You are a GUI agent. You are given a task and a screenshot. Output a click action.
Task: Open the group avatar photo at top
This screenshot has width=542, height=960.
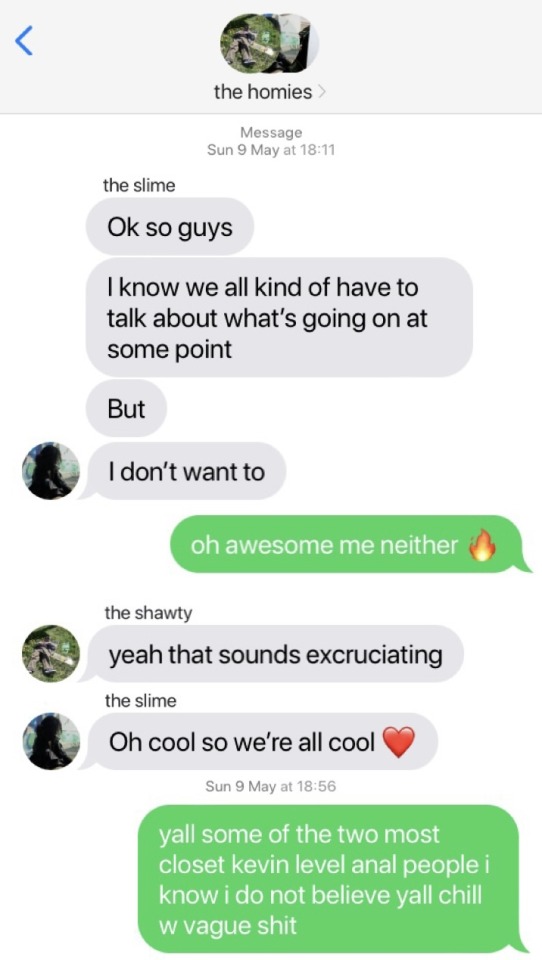pyautogui.click(x=269, y=43)
